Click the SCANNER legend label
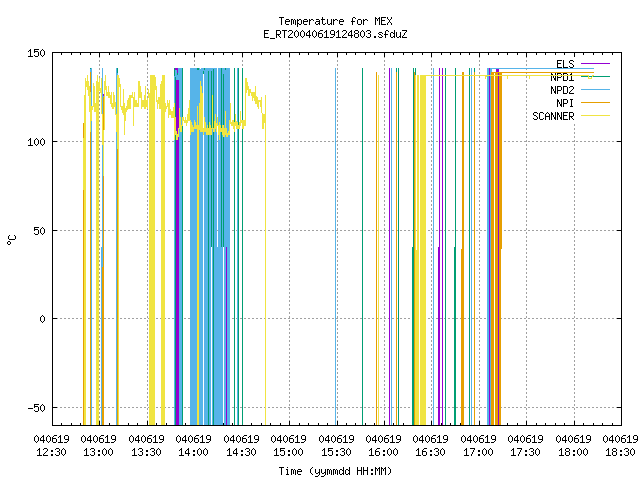This screenshot has width=640, height=480. pyautogui.click(x=553, y=116)
